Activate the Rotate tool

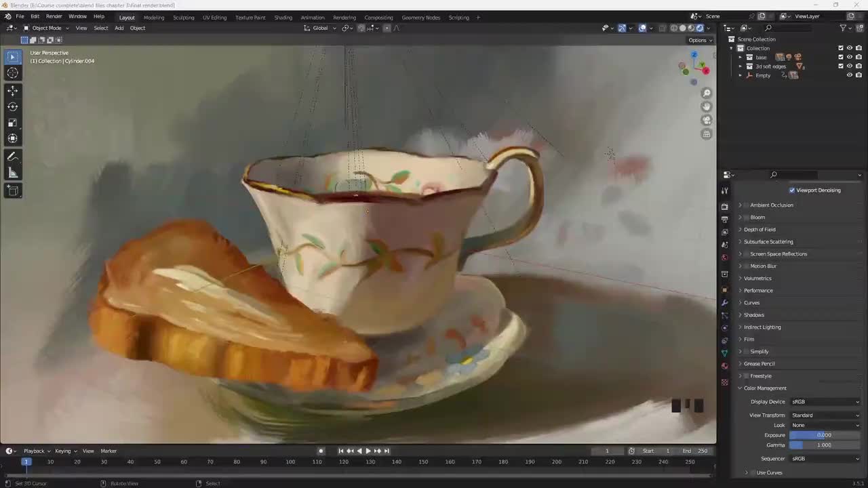(x=12, y=106)
